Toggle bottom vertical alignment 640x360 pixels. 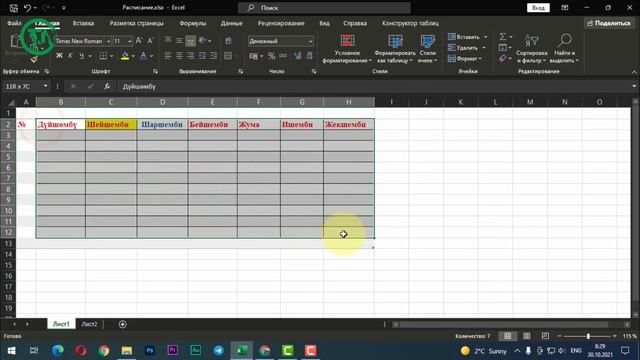191,41
